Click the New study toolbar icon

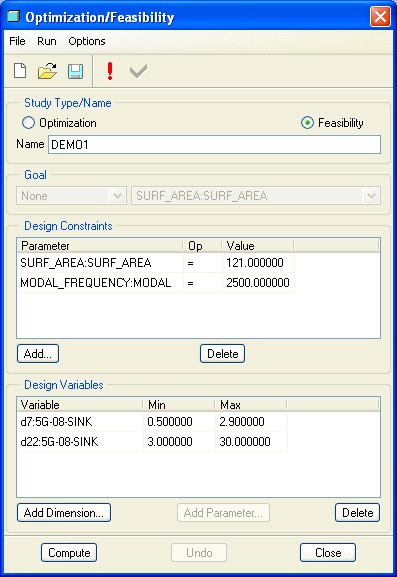(20, 71)
